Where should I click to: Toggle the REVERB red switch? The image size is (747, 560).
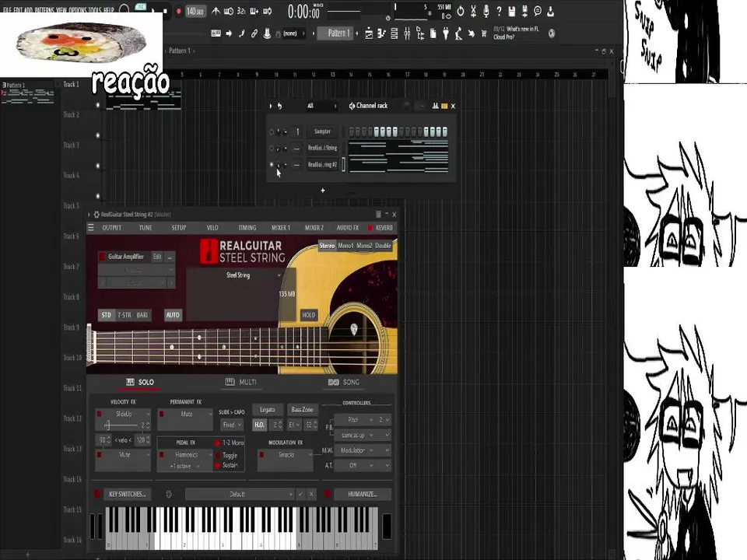pyautogui.click(x=370, y=228)
